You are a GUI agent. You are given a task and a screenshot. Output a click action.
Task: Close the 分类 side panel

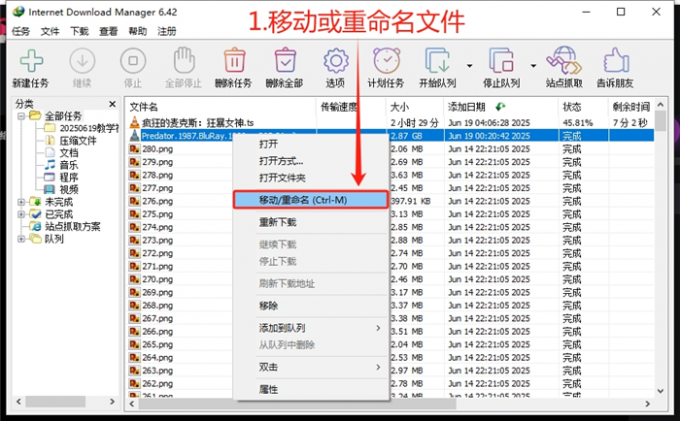(112, 104)
